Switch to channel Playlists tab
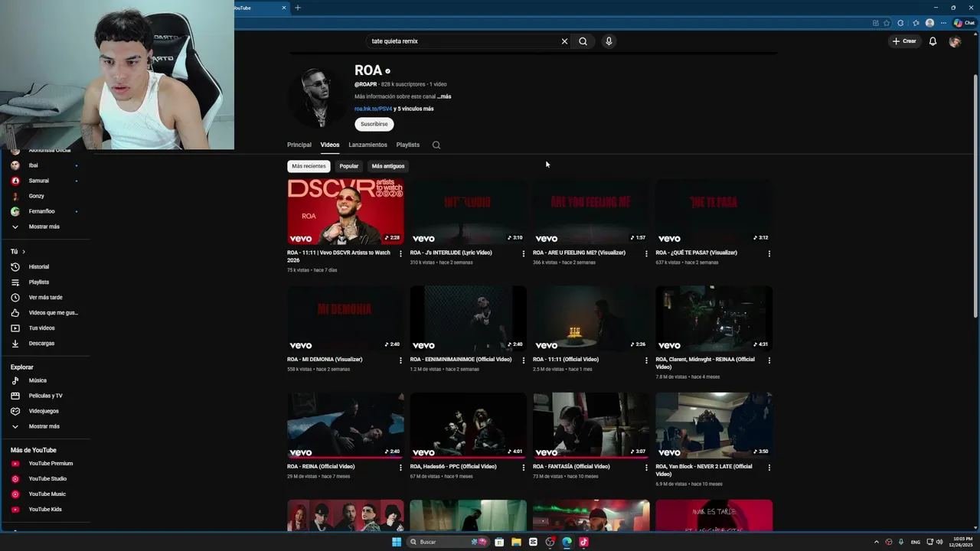 point(408,145)
